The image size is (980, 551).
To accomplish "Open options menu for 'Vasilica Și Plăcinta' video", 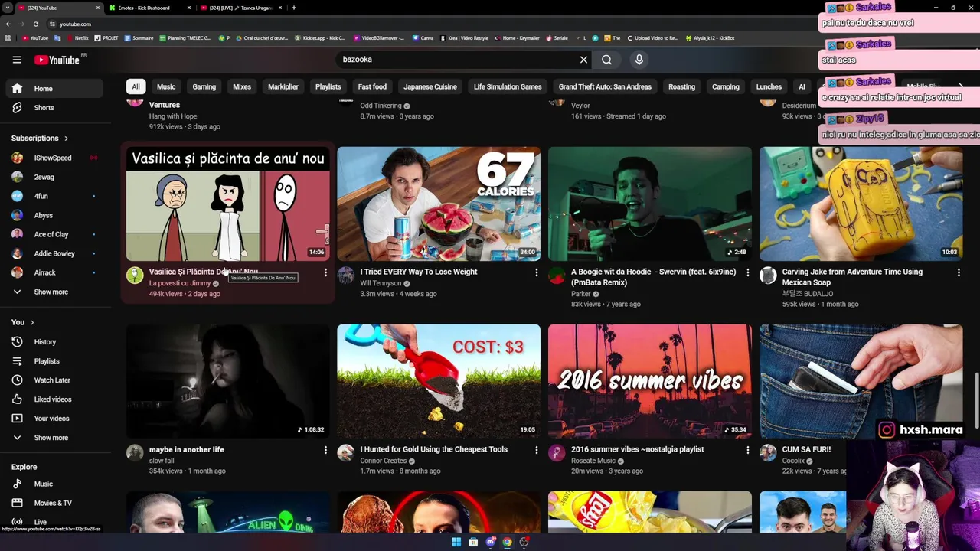I will click(325, 272).
